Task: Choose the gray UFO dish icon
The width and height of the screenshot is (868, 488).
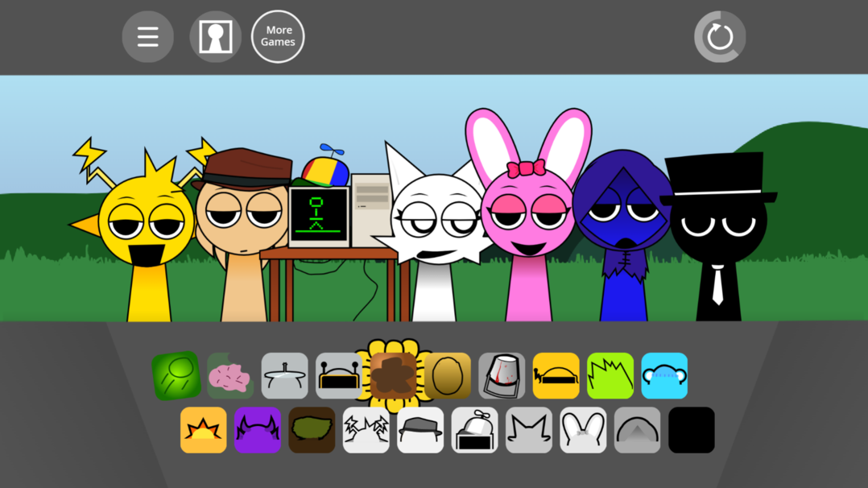Action: pyautogui.click(x=284, y=375)
